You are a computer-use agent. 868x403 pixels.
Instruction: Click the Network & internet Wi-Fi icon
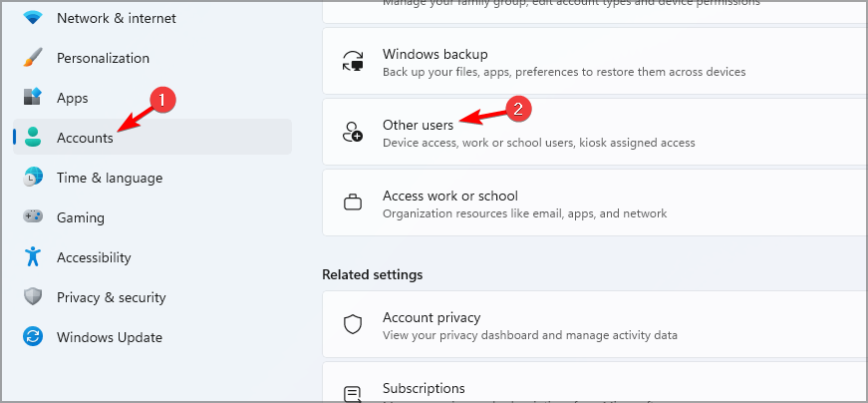point(33,18)
